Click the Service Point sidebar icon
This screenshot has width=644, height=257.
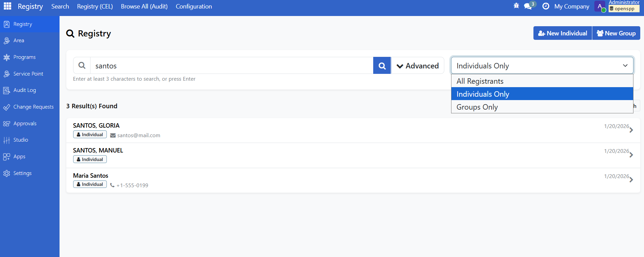(6, 74)
